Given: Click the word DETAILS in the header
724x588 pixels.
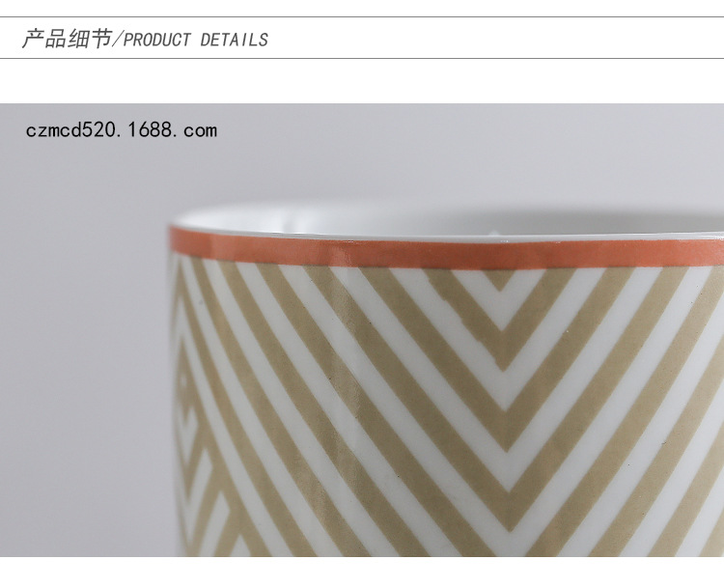Looking at the screenshot, I should click(235, 40).
